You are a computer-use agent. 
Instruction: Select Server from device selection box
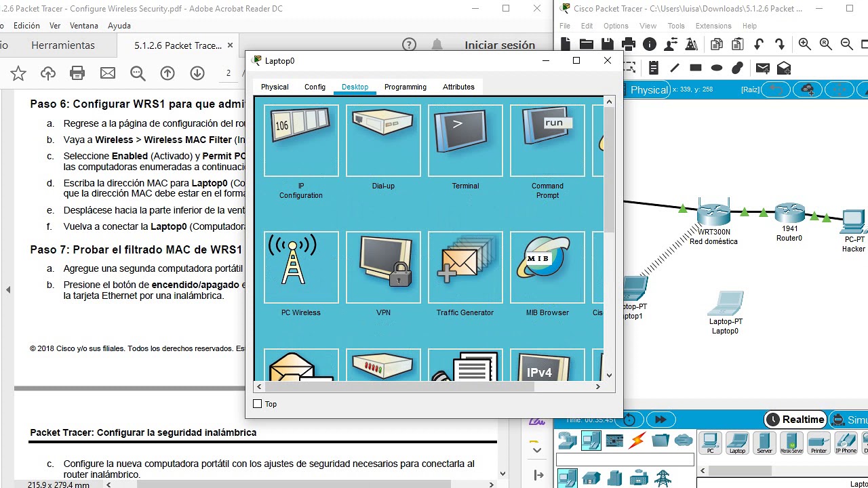pyautogui.click(x=764, y=443)
